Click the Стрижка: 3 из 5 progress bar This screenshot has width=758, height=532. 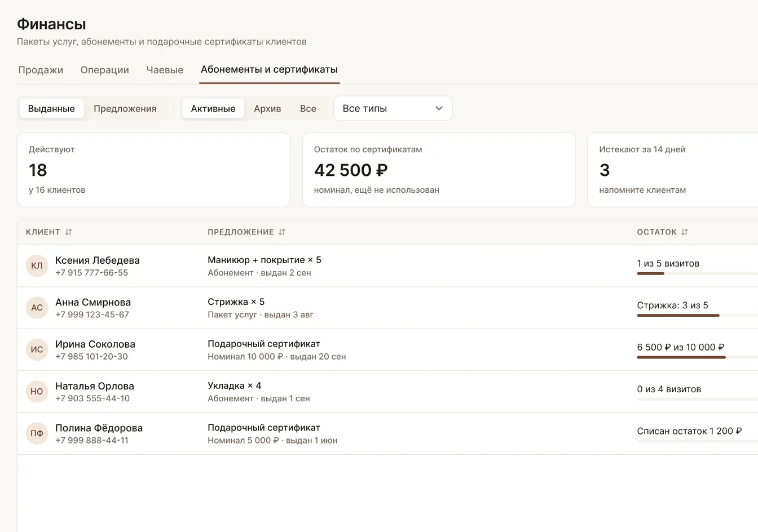[x=697, y=315]
